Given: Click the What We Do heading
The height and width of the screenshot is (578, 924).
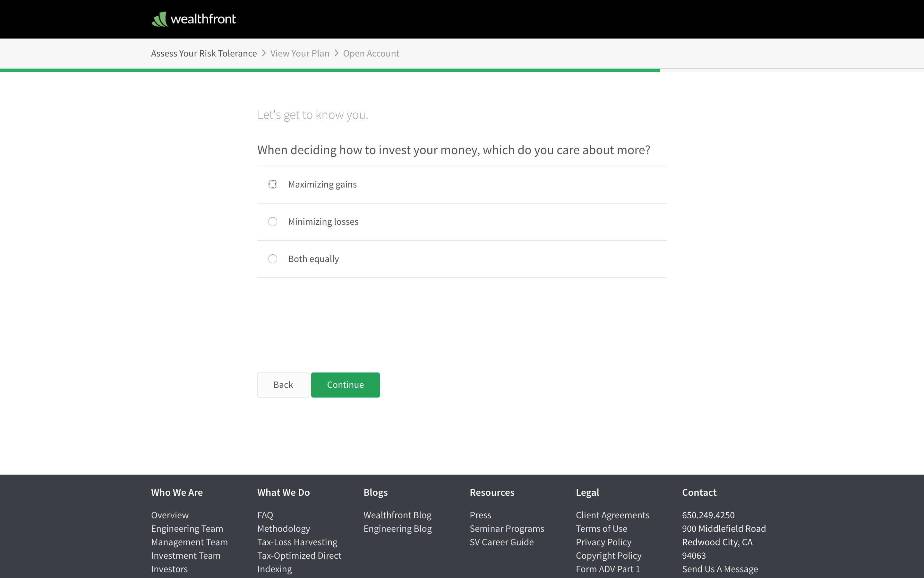Looking at the screenshot, I should coord(283,492).
